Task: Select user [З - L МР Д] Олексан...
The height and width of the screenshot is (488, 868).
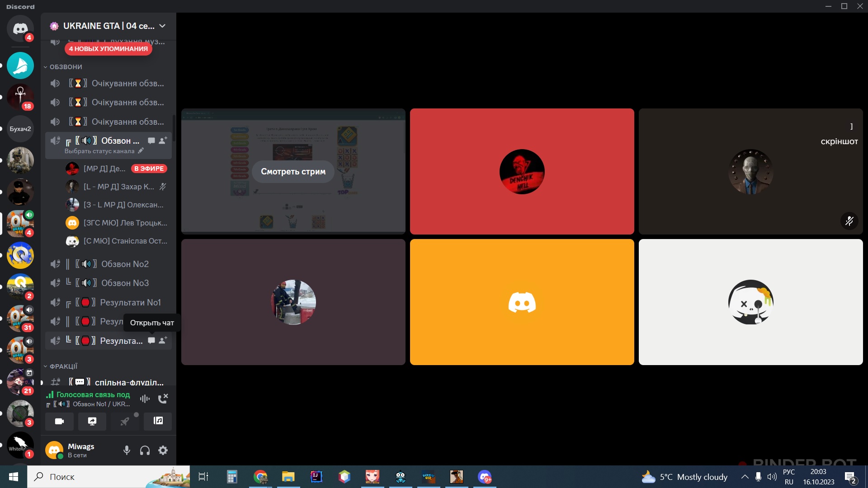Action: 117,205
